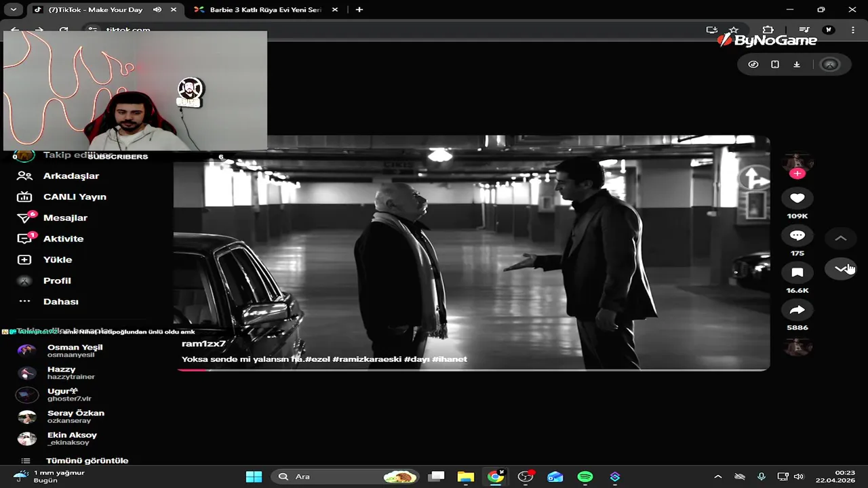Screen dimensions: 868x488
Task: Close the Barbie 3 Katlı Rüya Evi tab
Action: (336, 9)
